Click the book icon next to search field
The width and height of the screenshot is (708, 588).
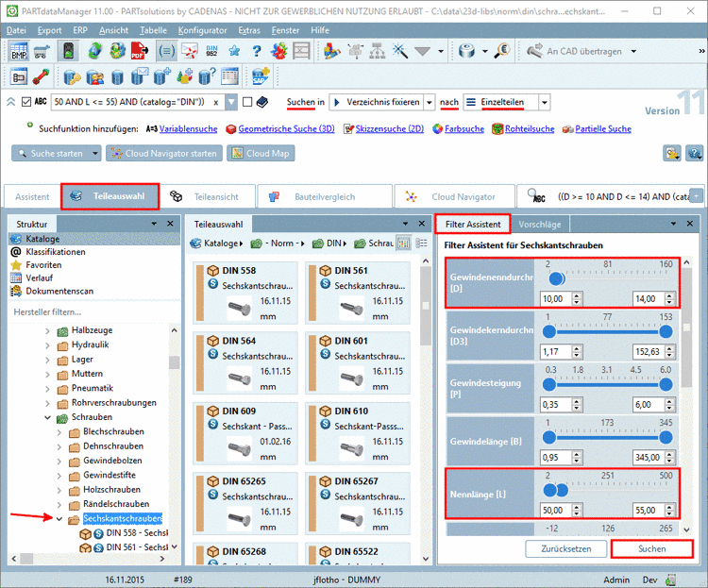point(261,102)
